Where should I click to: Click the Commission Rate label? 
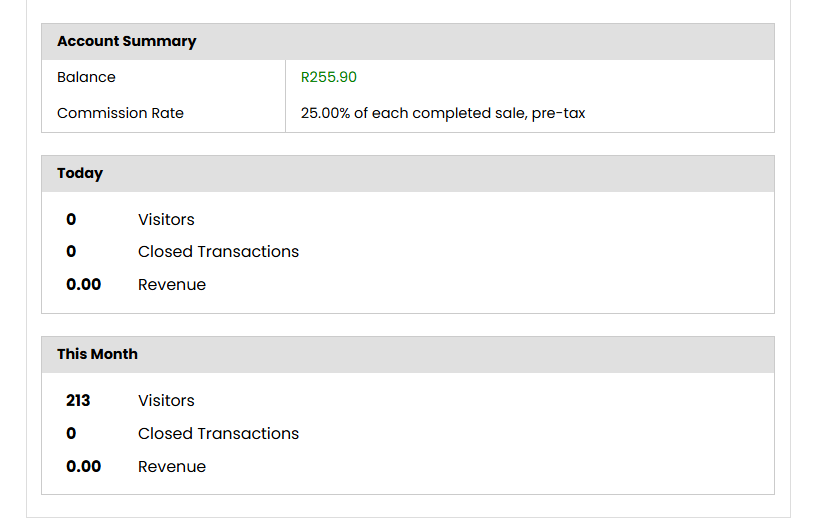tap(120, 114)
